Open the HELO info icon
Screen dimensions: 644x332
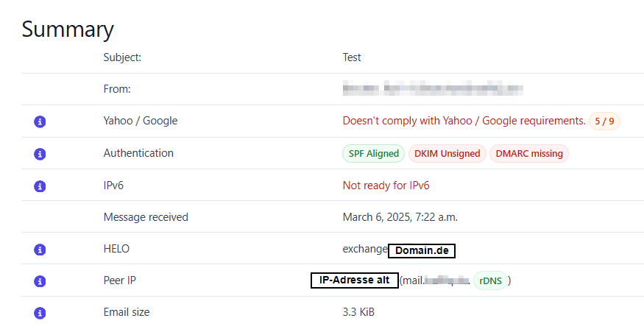[x=40, y=250]
